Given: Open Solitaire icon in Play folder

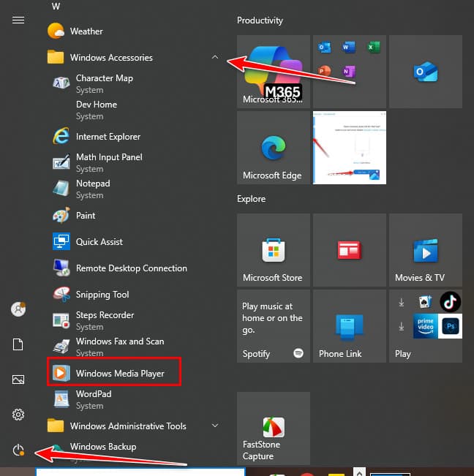Looking at the screenshot, I should click(x=426, y=302).
